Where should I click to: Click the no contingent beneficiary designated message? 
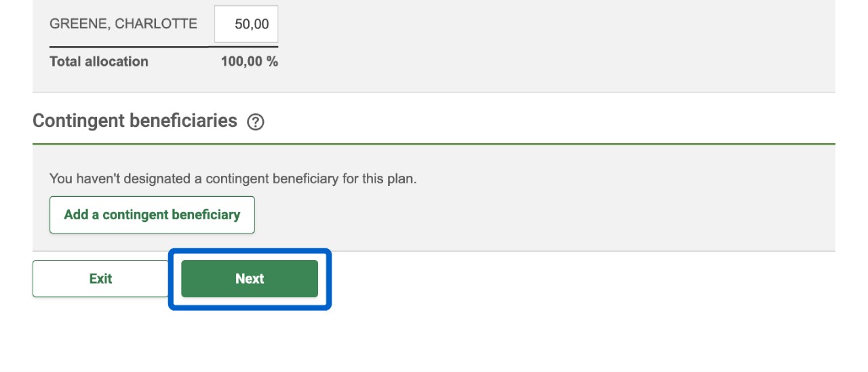click(x=233, y=179)
